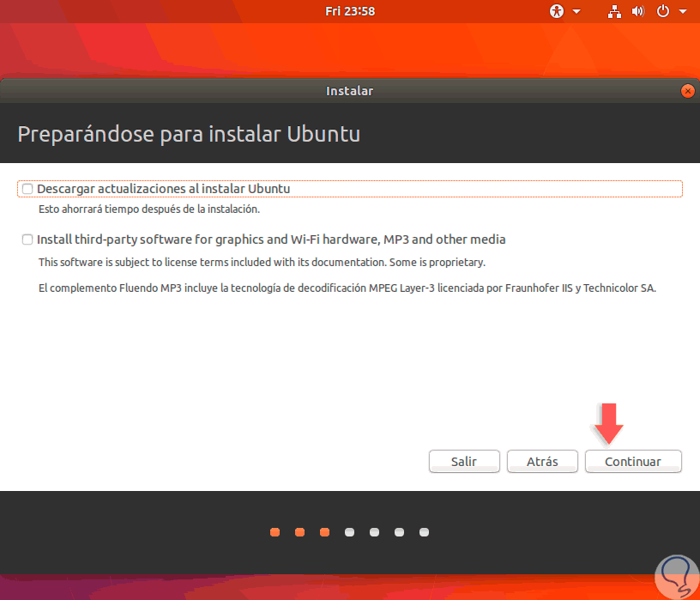Open the Fri 23:58 clock menu

pyautogui.click(x=350, y=11)
